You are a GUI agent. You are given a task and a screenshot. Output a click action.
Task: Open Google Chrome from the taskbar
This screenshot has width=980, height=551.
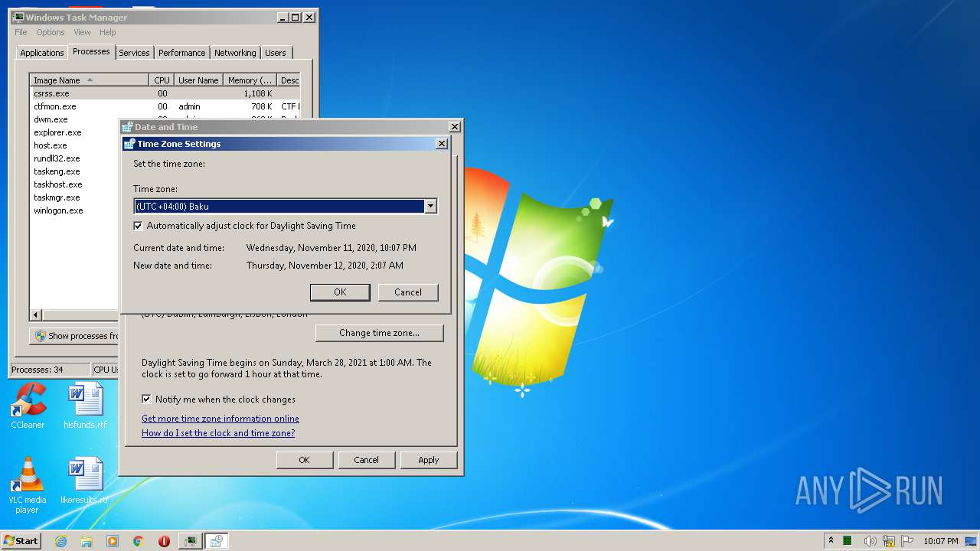click(x=139, y=541)
